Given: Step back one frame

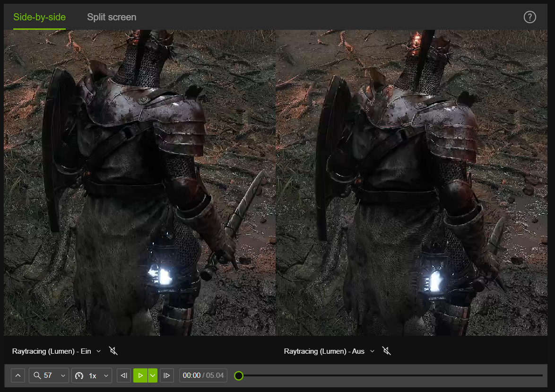Looking at the screenshot, I should coord(124,375).
